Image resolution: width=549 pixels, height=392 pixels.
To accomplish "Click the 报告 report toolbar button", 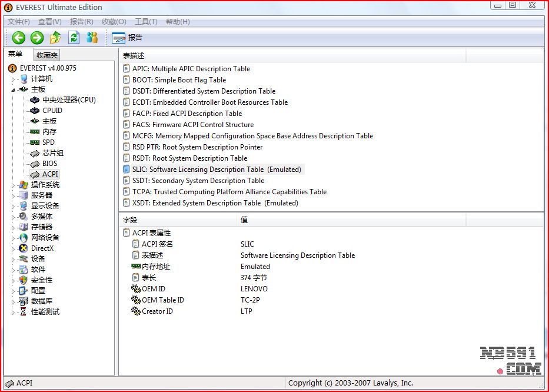I will [x=128, y=38].
